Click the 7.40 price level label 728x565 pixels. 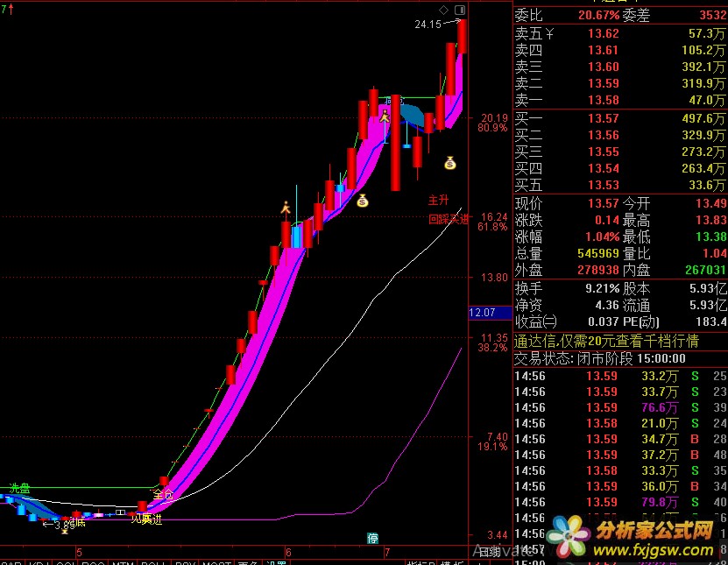(497, 436)
